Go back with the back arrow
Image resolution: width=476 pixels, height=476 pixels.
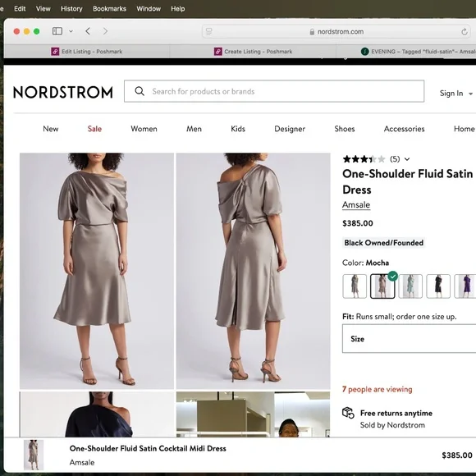pos(88,31)
